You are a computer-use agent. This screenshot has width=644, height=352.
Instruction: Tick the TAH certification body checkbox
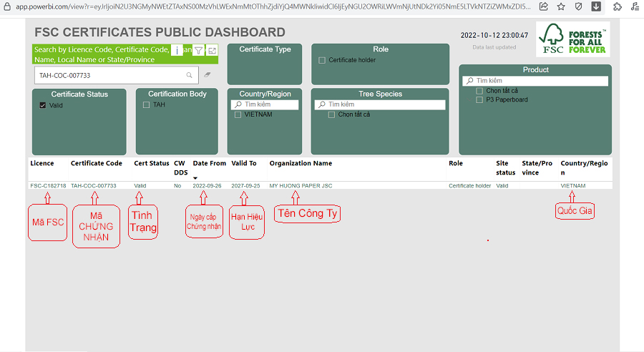(146, 104)
